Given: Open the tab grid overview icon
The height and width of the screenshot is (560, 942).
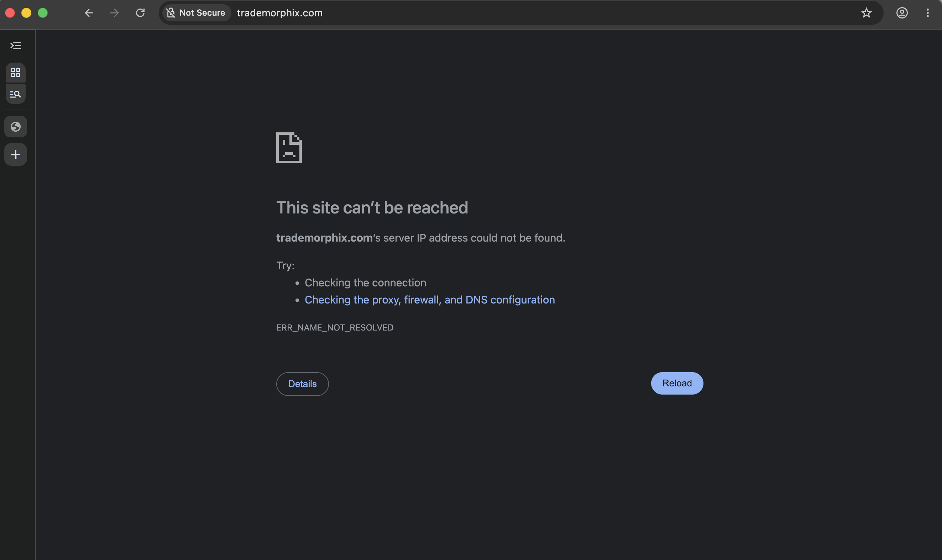Looking at the screenshot, I should pos(15,73).
